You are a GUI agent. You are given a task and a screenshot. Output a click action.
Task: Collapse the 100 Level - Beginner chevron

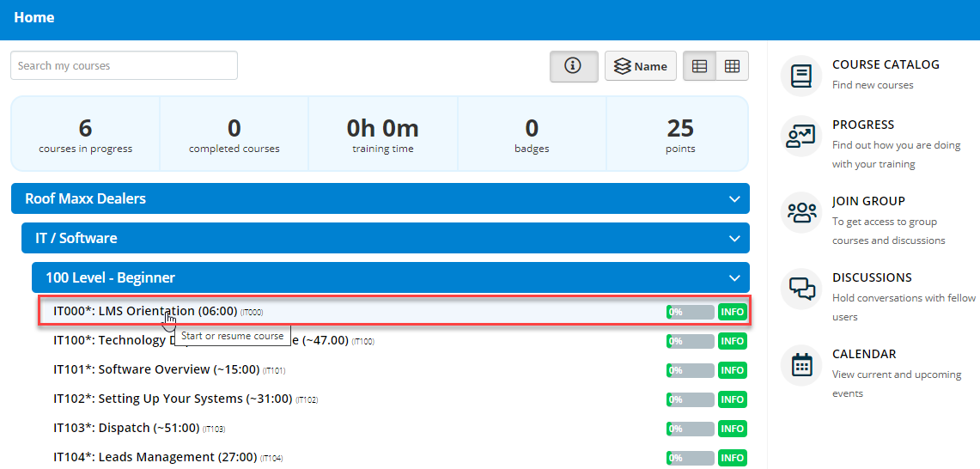point(734,277)
